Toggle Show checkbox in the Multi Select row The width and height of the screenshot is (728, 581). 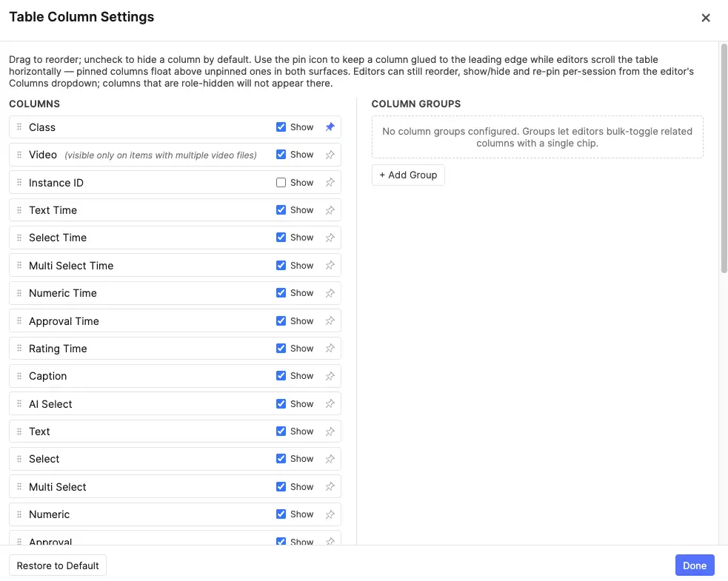pos(281,487)
